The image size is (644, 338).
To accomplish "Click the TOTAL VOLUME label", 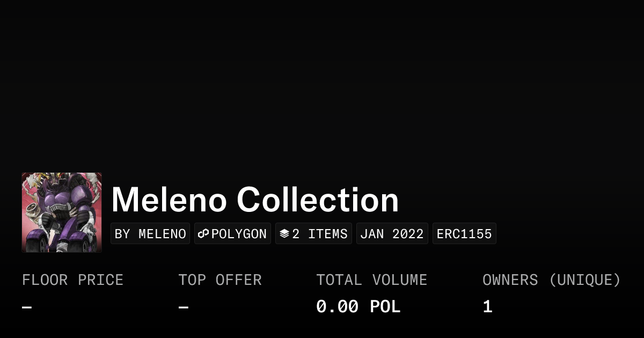I will tap(371, 280).
